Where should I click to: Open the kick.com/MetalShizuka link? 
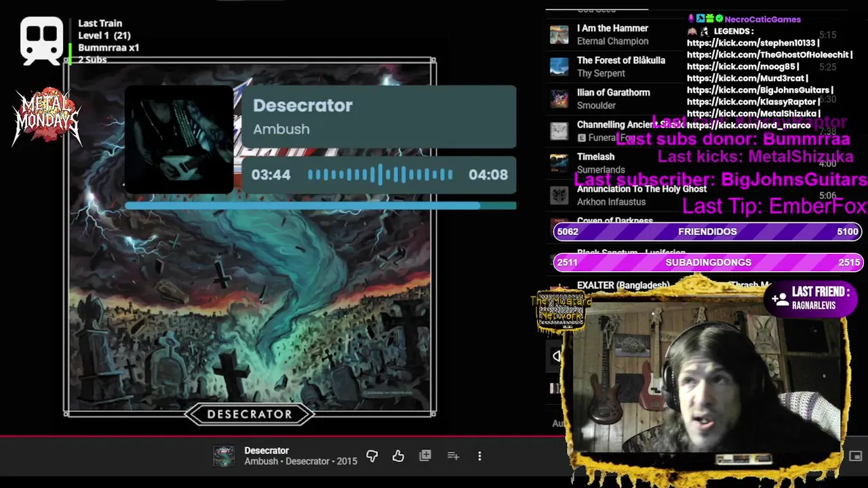click(x=752, y=113)
